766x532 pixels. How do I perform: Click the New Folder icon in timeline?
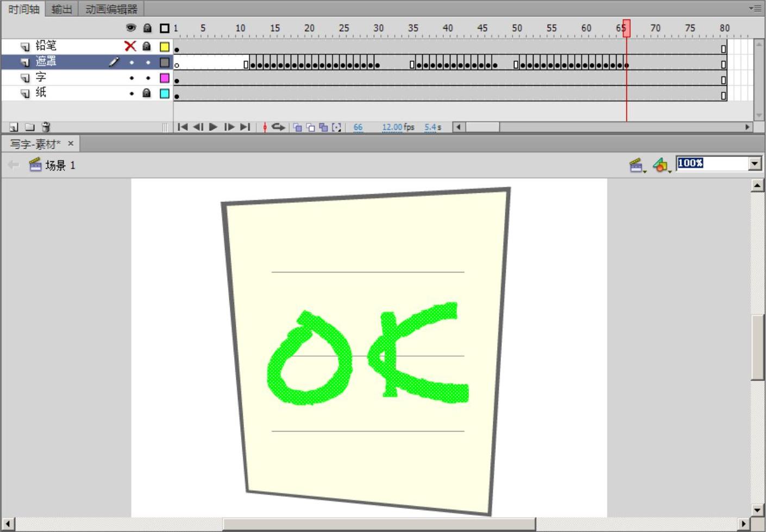(30, 127)
